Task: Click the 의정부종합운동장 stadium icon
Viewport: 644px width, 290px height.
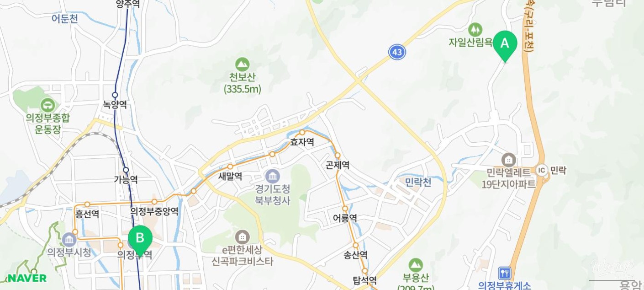Action: [48, 105]
